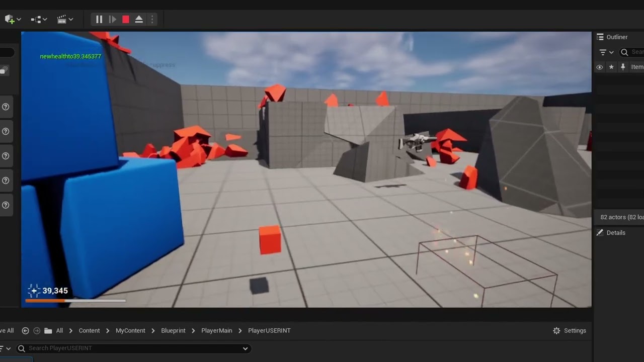Open the Blueprints graph icon menu
The height and width of the screenshot is (362, 644).
(36, 19)
